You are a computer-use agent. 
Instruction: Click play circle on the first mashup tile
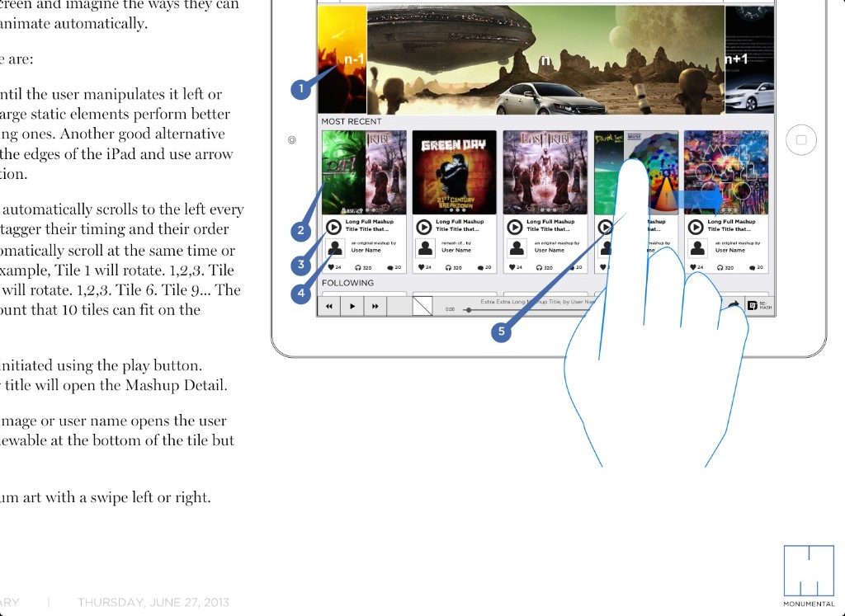point(333,227)
